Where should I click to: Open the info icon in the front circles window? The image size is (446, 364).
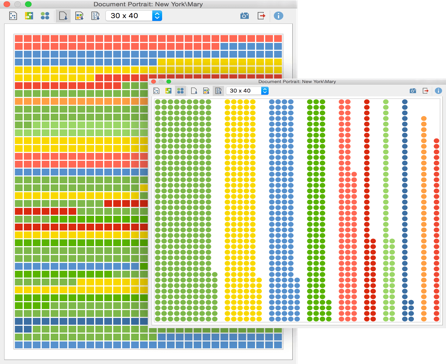[x=438, y=91]
